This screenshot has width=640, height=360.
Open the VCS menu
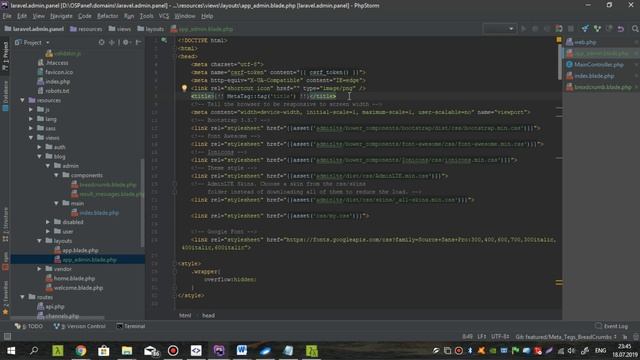coord(164,16)
